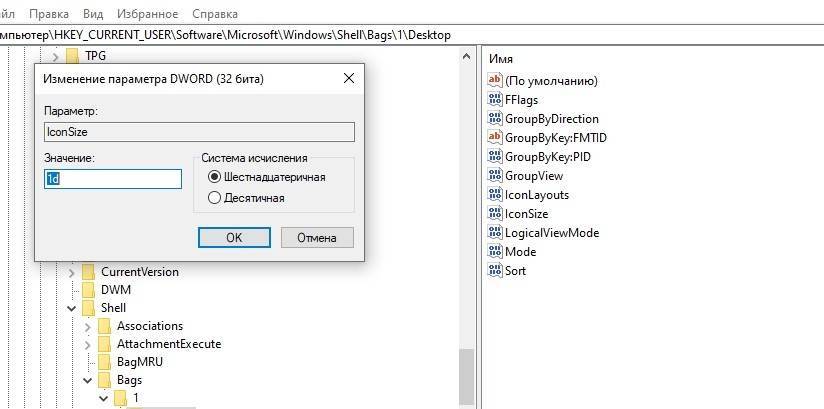Click the registry path address bar
Image resolution: width=824 pixels, height=409 pixels.
tap(412, 35)
